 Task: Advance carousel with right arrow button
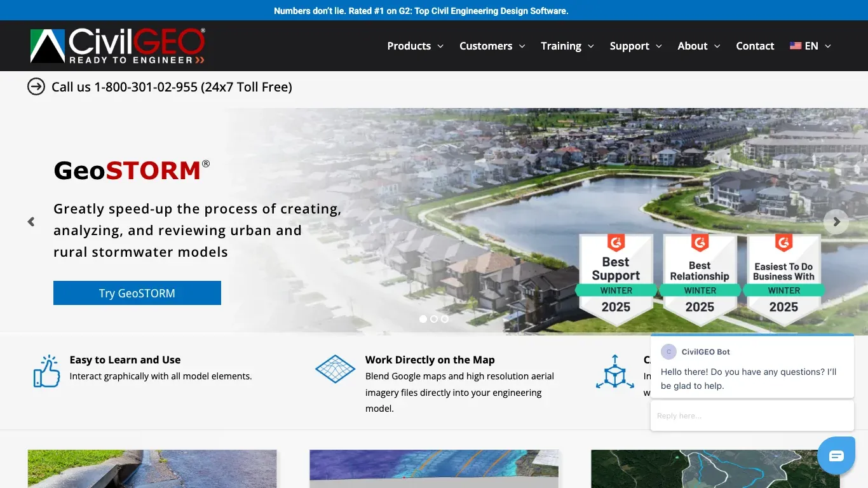836,222
